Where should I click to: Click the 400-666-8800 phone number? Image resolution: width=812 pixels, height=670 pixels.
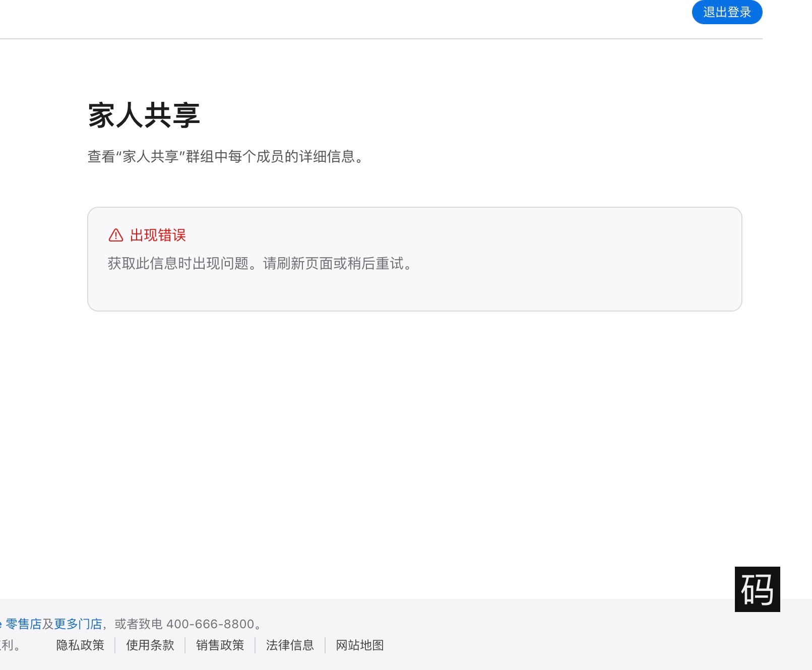click(x=210, y=624)
